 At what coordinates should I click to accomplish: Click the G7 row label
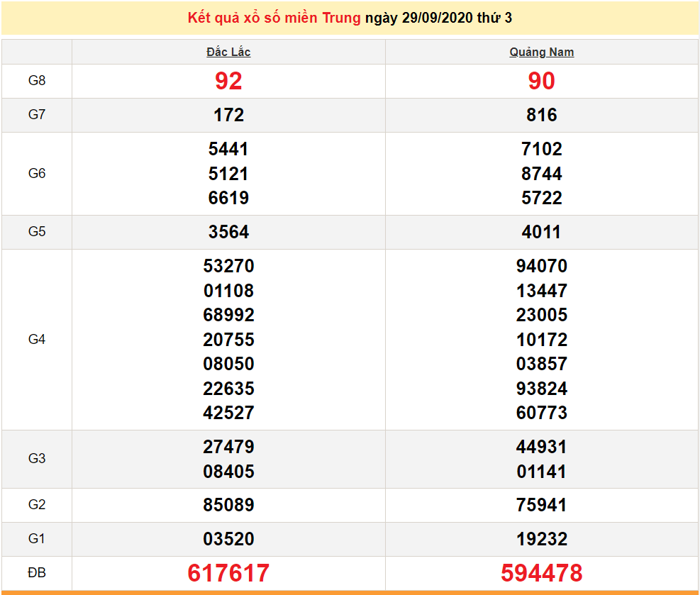[x=37, y=115]
